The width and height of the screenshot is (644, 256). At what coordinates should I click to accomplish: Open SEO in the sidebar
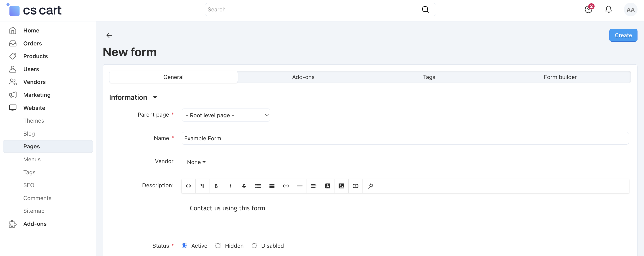point(29,185)
